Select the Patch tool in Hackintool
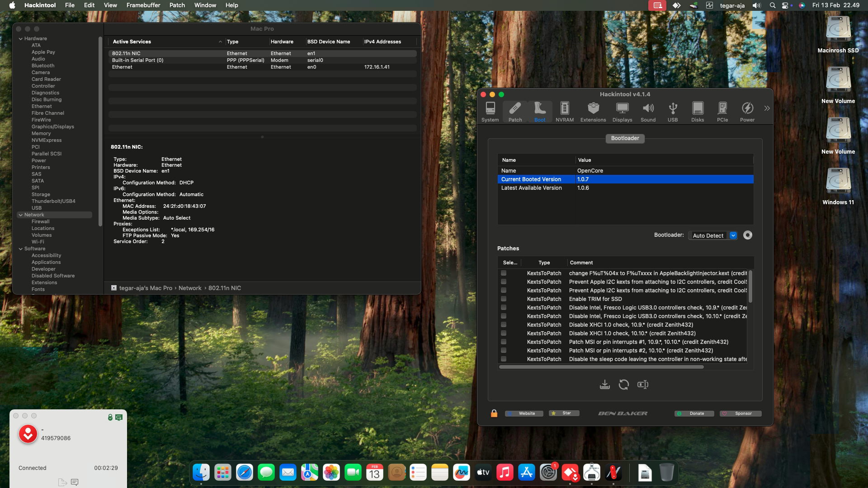Screen dimensions: 868x488 coord(515,112)
